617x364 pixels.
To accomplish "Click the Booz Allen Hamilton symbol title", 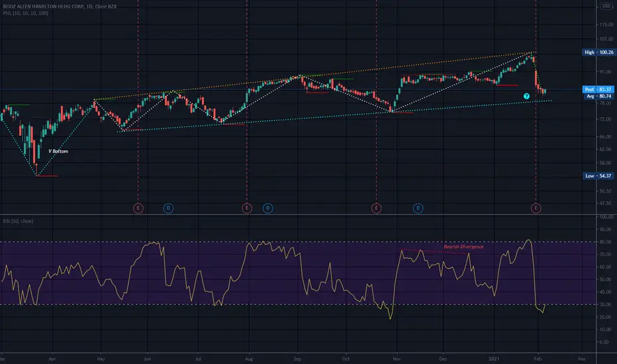I will pos(60,7).
